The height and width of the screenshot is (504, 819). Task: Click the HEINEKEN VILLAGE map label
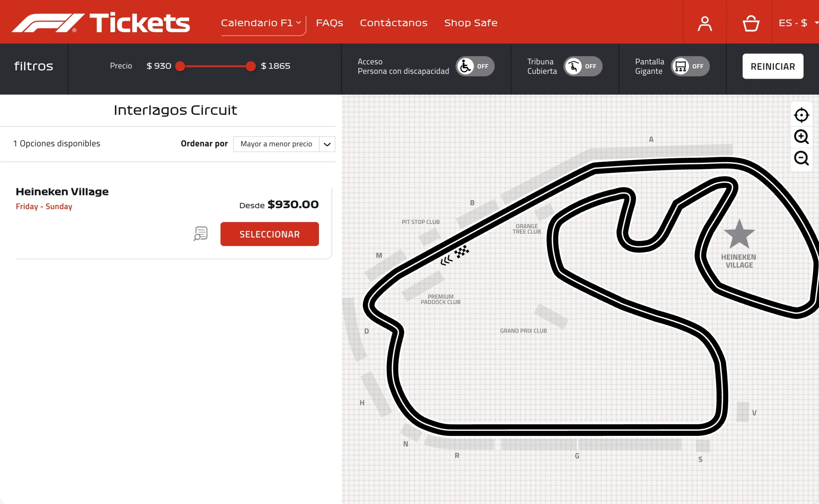(739, 261)
